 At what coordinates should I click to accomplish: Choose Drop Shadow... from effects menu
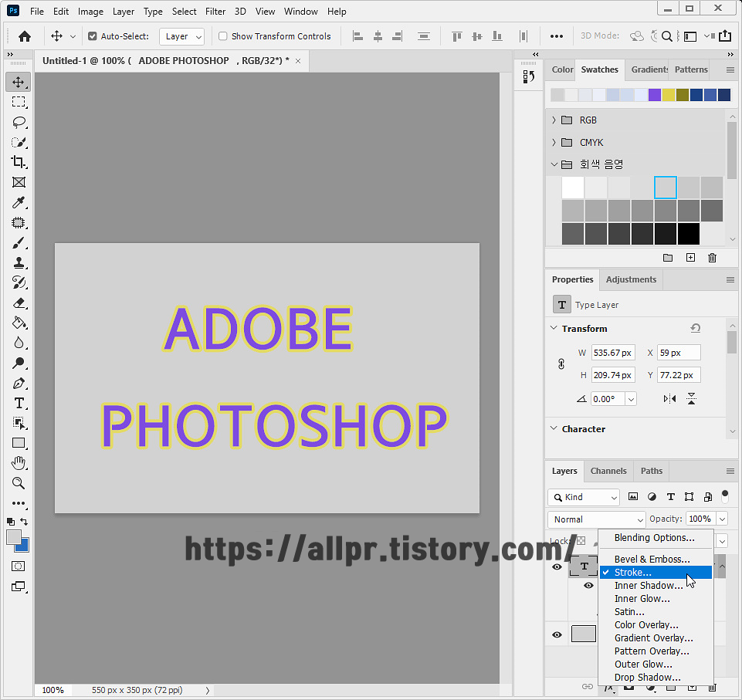tap(656, 678)
